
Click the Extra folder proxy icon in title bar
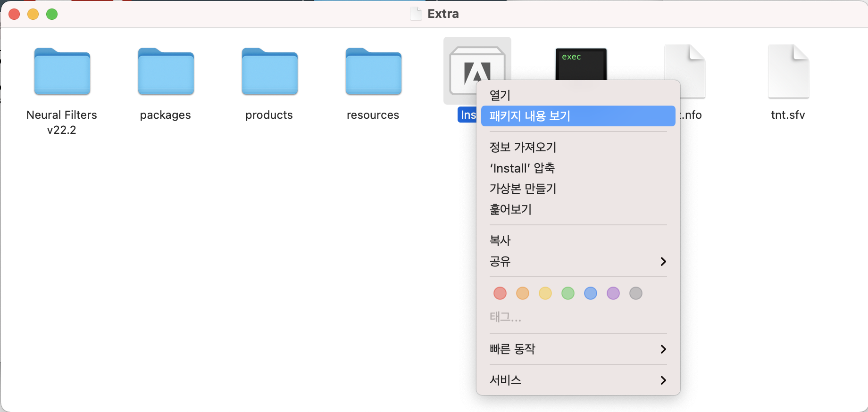point(416,14)
